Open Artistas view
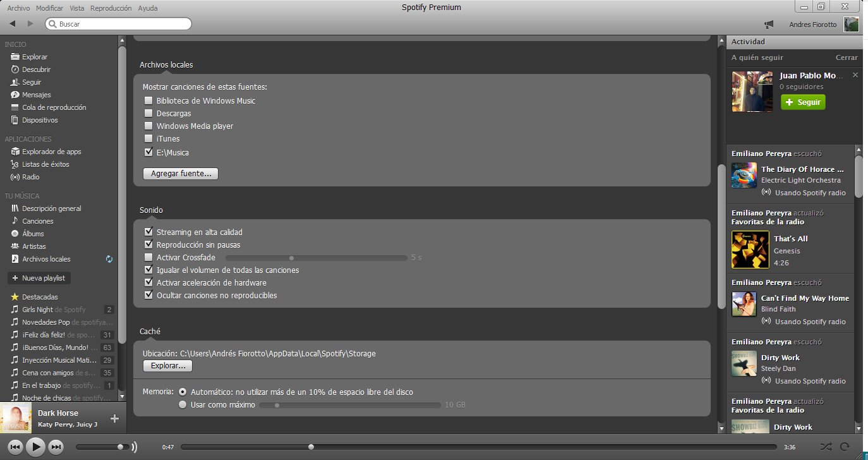The image size is (868, 460). coord(34,246)
